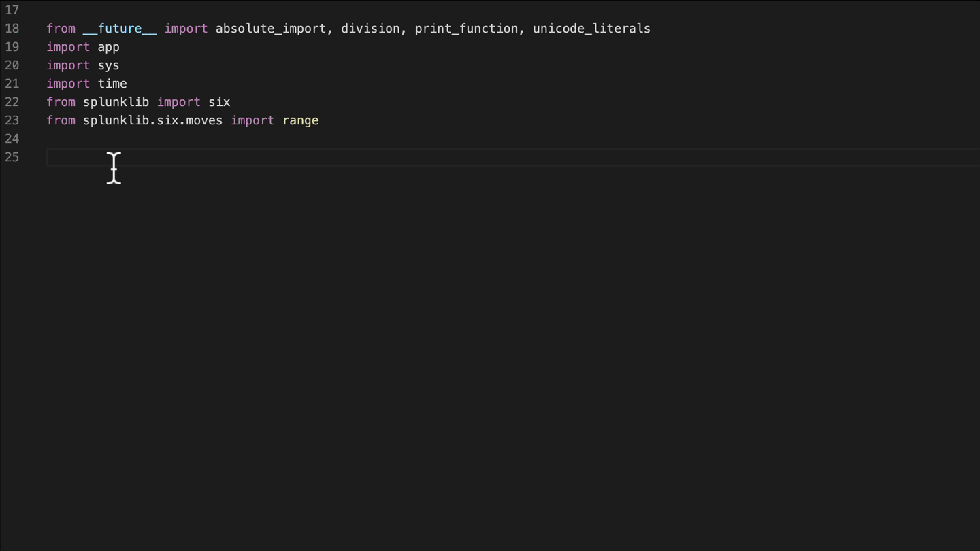Image resolution: width=980 pixels, height=551 pixels.
Task: Click the print_function identifier
Action: point(466,29)
